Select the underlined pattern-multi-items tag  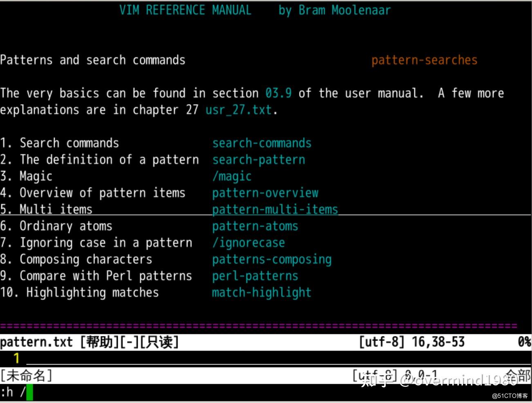(x=275, y=209)
